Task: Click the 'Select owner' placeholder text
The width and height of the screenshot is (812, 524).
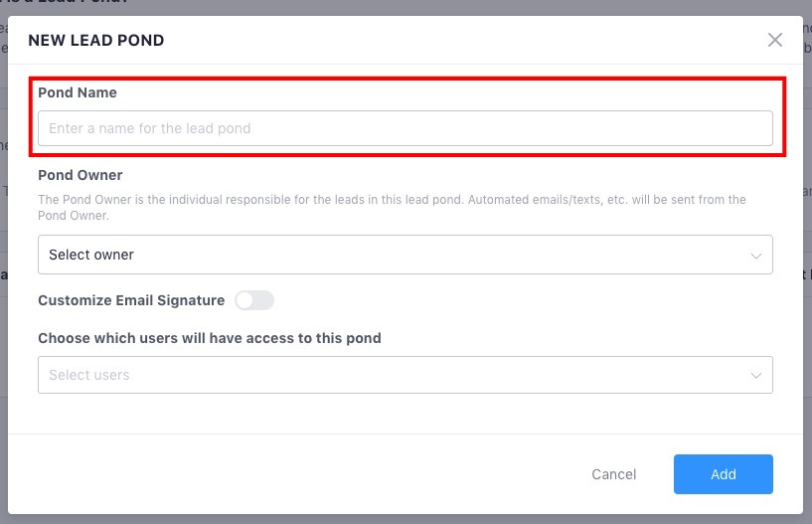Action: point(91,256)
